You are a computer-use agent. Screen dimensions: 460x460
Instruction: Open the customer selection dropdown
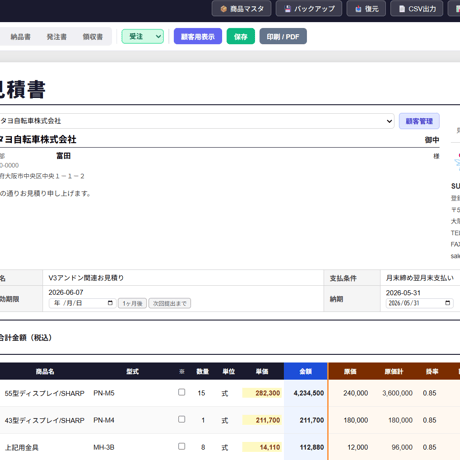click(x=197, y=121)
